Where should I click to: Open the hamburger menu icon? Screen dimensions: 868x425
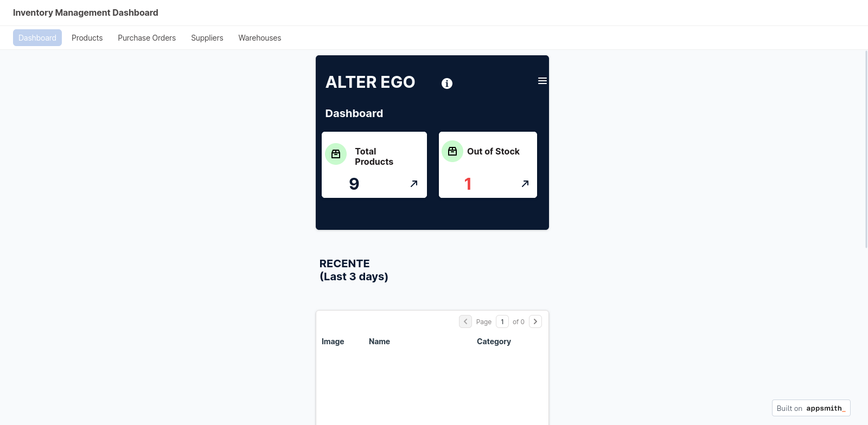click(542, 81)
